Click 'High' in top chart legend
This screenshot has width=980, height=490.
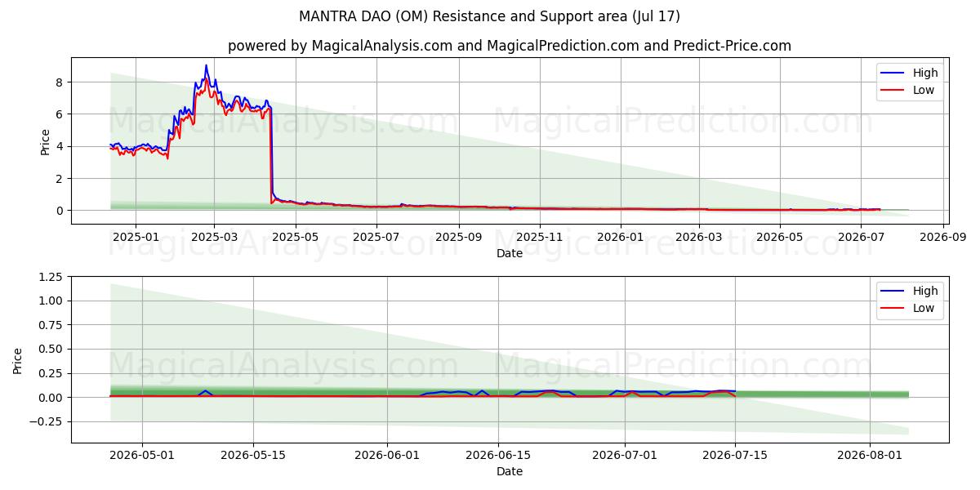pyautogui.click(x=925, y=73)
